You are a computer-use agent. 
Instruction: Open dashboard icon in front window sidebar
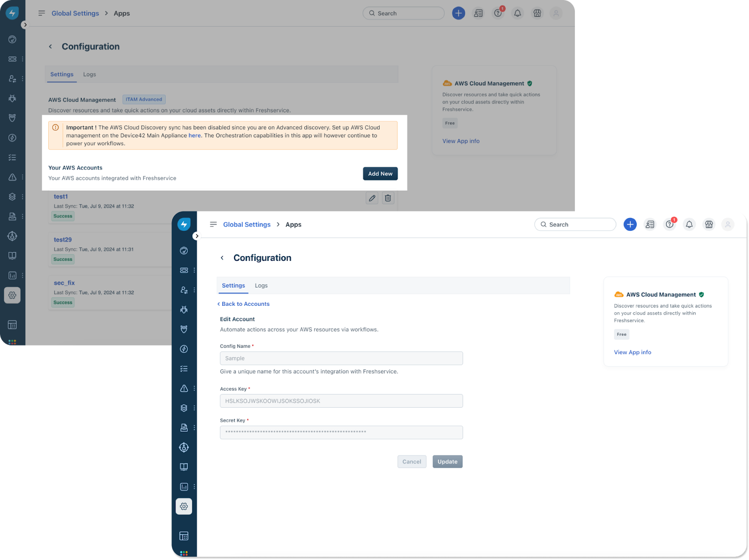click(184, 251)
